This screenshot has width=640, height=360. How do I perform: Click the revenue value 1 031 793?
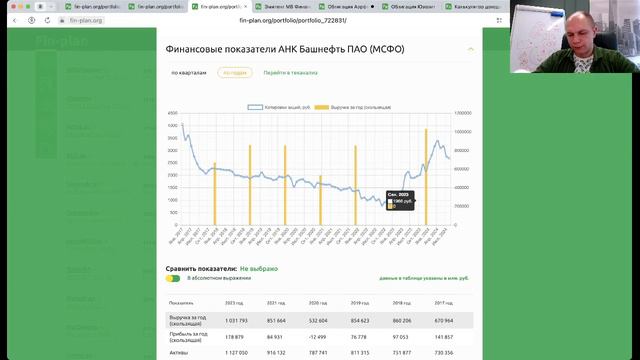[236, 321]
